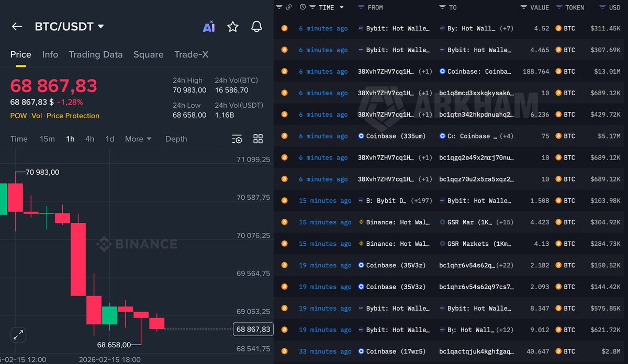Select the 4h chart interval

pos(90,139)
